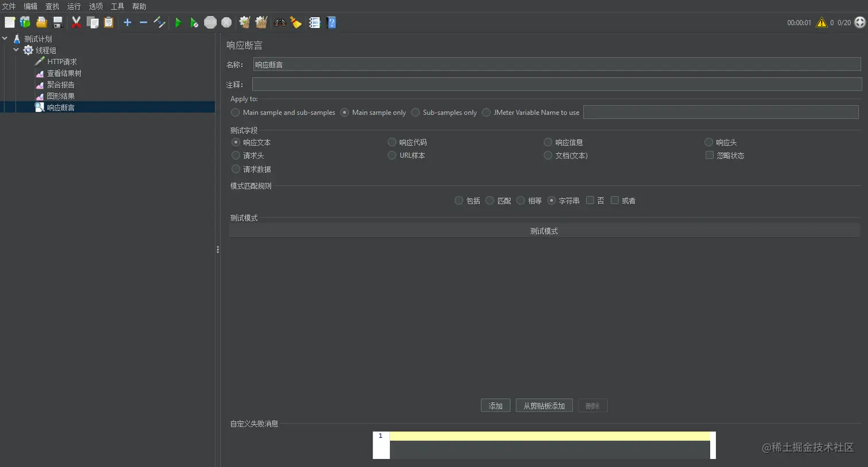Click the open file folder icon

click(41, 22)
